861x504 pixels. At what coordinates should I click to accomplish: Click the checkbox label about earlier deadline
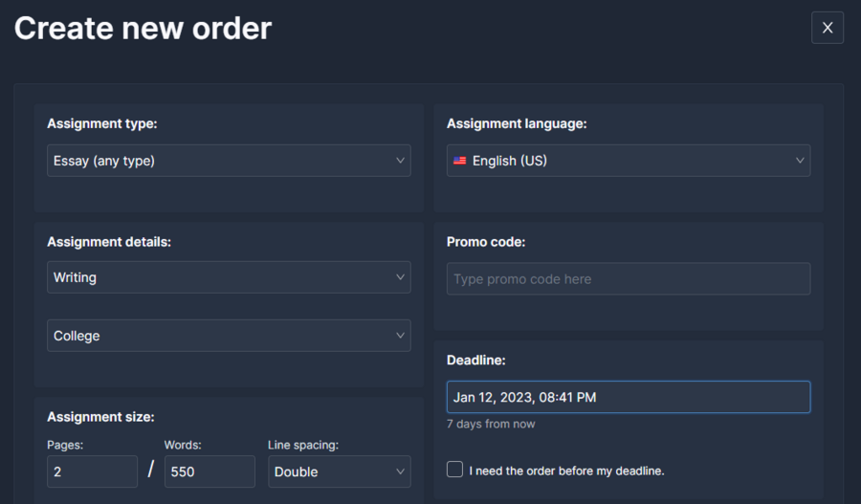tap(566, 471)
